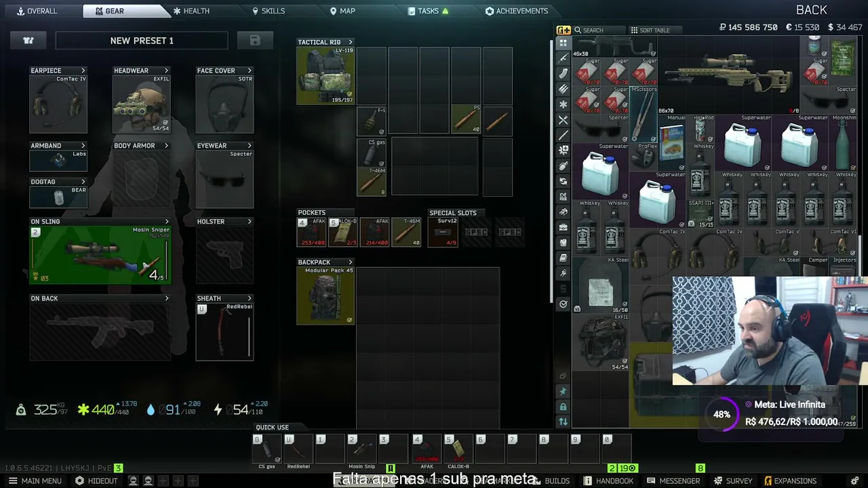This screenshot has width=868, height=488.
Task: Filter stash by medical items icon
Action: coord(563,150)
